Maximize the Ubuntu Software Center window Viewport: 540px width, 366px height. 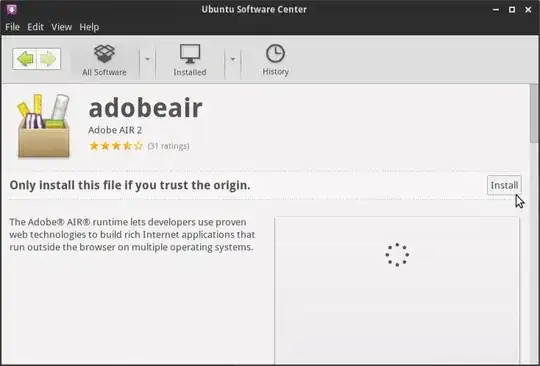512,10
